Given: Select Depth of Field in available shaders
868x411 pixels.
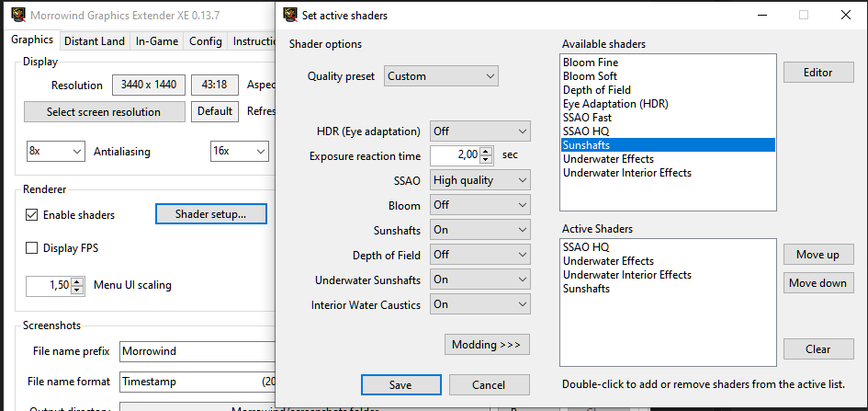Looking at the screenshot, I should (x=597, y=90).
